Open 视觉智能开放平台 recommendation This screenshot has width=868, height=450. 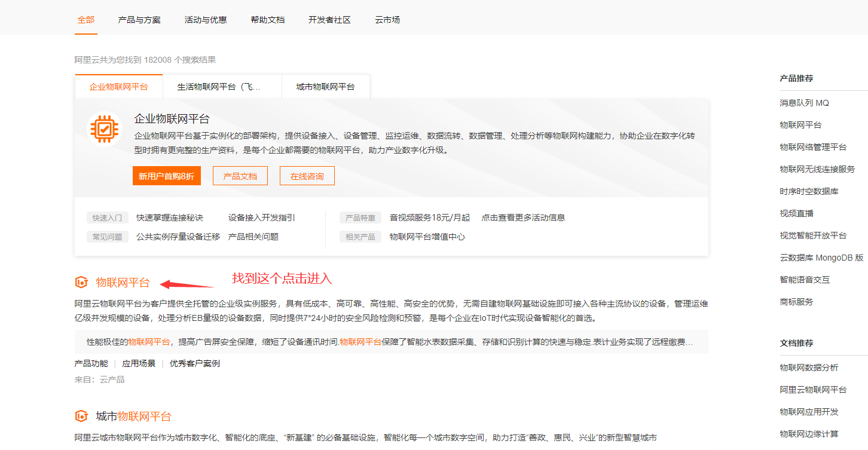click(x=813, y=235)
